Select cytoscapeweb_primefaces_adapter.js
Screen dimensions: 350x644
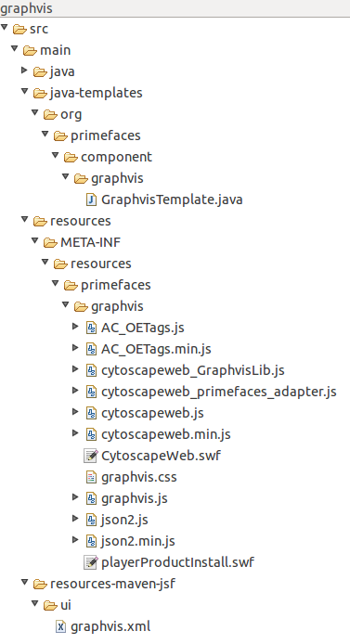[219, 392]
